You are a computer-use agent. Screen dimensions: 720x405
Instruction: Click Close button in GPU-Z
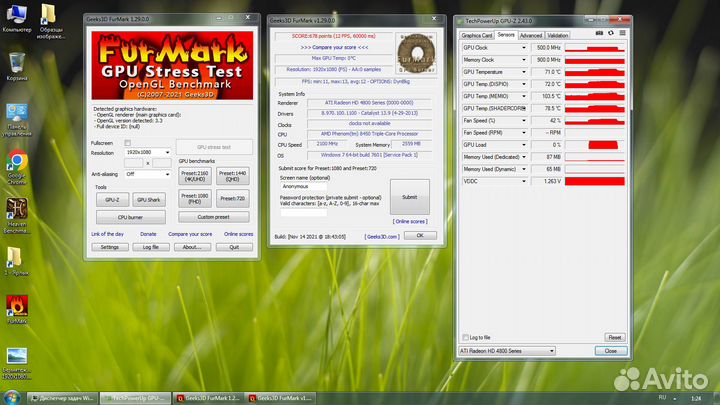611,351
